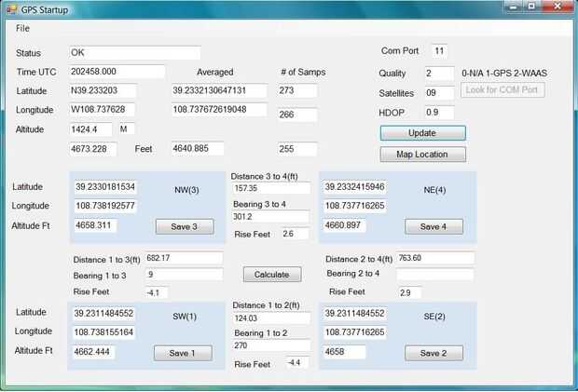Screen dimensions: 578x392
Task: Click NW(3) altitude field 4658.311
Action: click(96, 225)
